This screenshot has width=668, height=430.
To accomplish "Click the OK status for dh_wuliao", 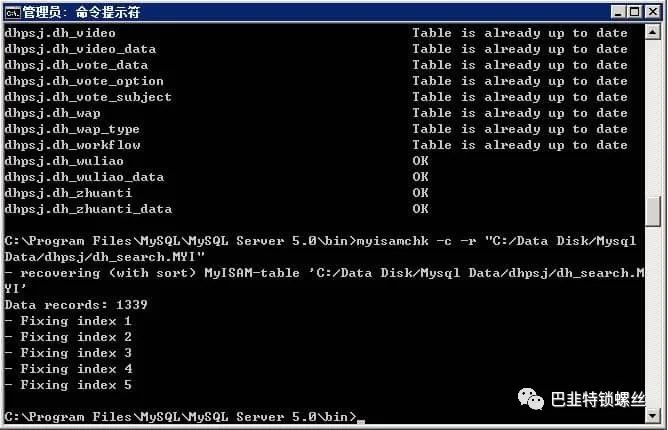I will tap(420, 161).
